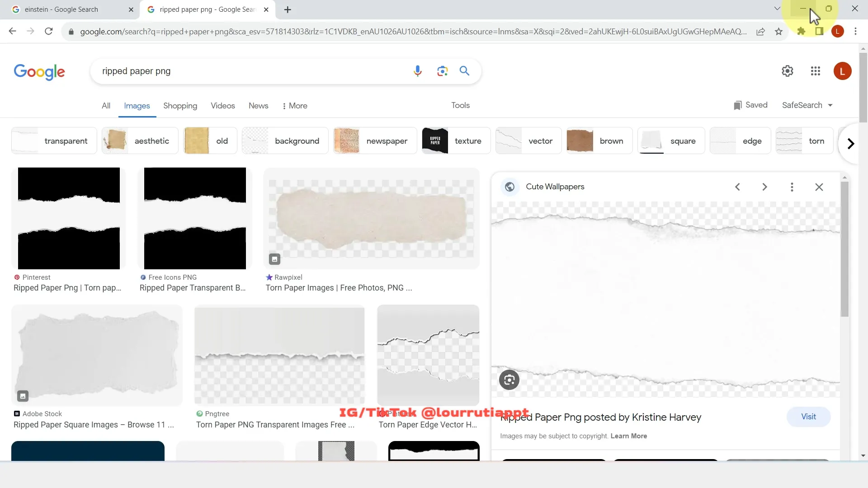Open the Pinterest ripped paper thumbnail
The width and height of the screenshot is (868, 488).
(x=69, y=218)
